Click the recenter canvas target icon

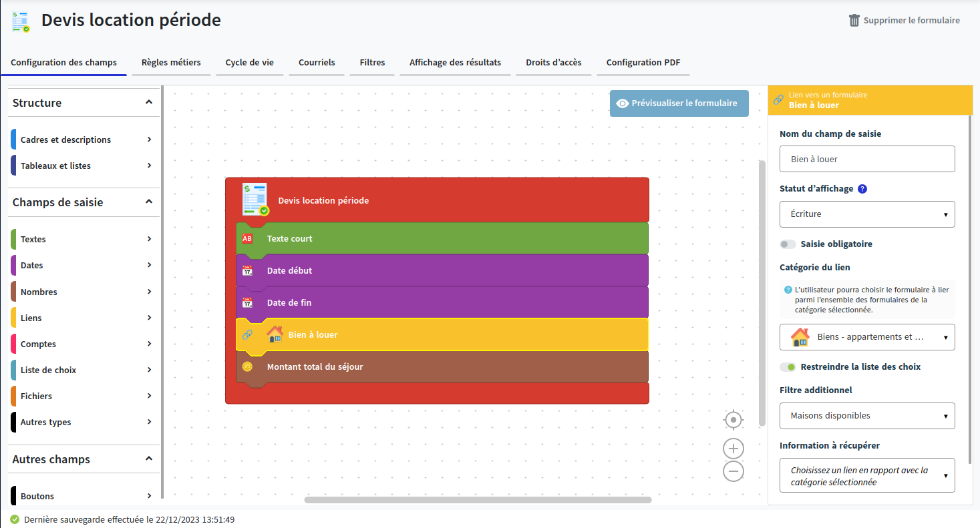coord(733,420)
